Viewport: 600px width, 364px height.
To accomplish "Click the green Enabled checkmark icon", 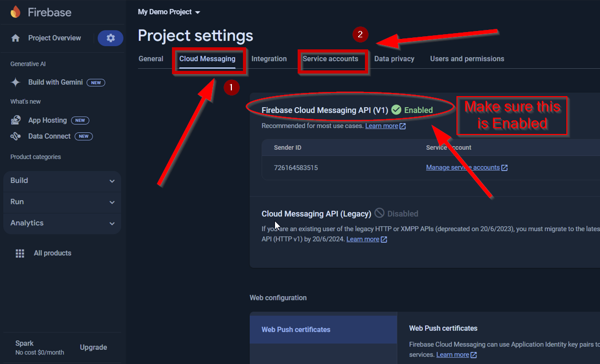I will point(396,110).
